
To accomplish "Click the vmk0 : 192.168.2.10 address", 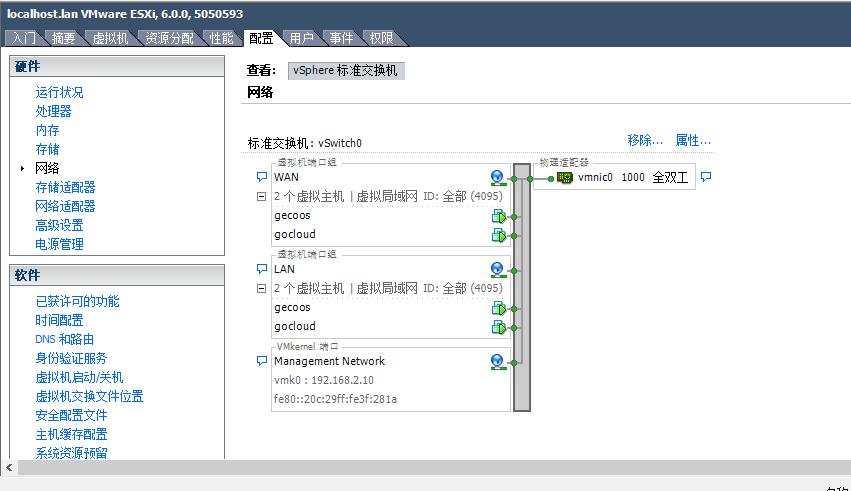I will pyautogui.click(x=323, y=380).
